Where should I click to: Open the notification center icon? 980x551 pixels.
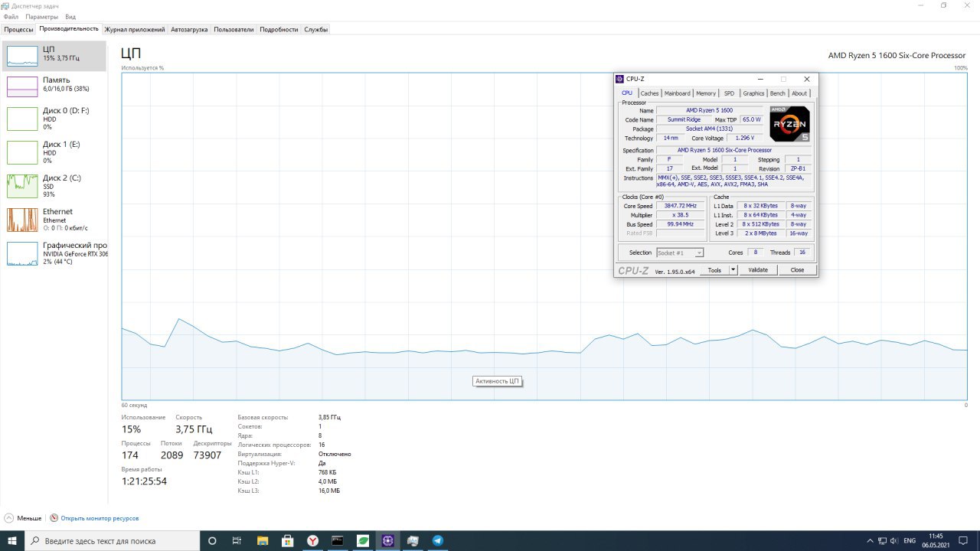pyautogui.click(x=965, y=540)
